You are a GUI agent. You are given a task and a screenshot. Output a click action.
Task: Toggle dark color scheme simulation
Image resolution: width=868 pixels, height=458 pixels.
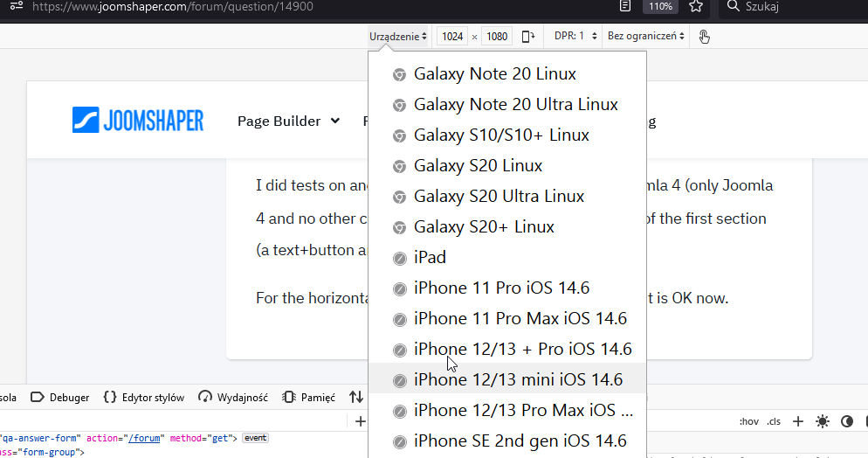click(846, 421)
